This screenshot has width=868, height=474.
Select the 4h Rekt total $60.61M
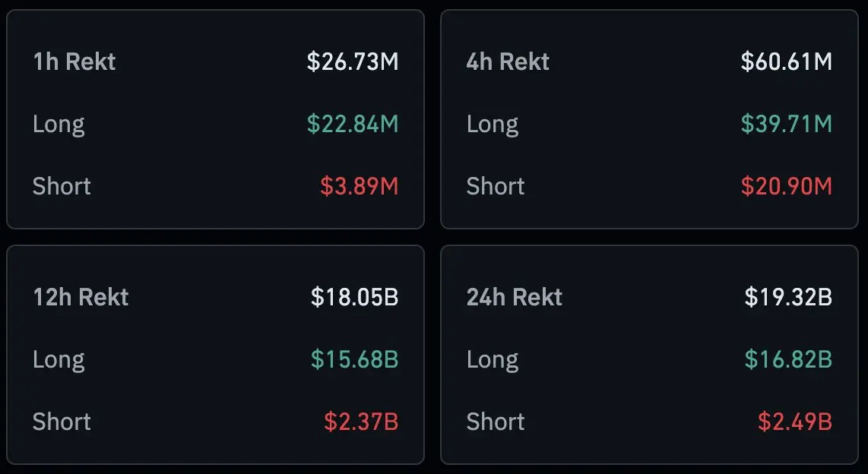787,62
